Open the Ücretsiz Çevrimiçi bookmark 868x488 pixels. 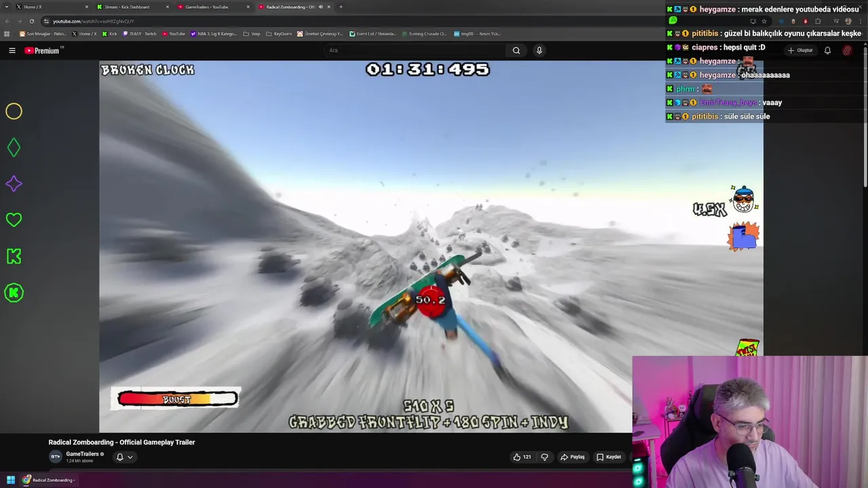(x=320, y=33)
